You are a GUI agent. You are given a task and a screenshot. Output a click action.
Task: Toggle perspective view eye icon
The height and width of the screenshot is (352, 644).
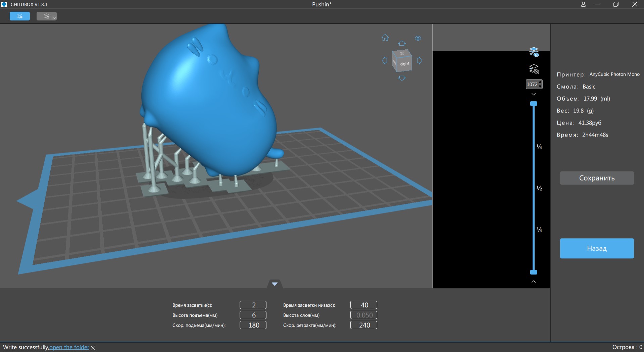coord(418,38)
